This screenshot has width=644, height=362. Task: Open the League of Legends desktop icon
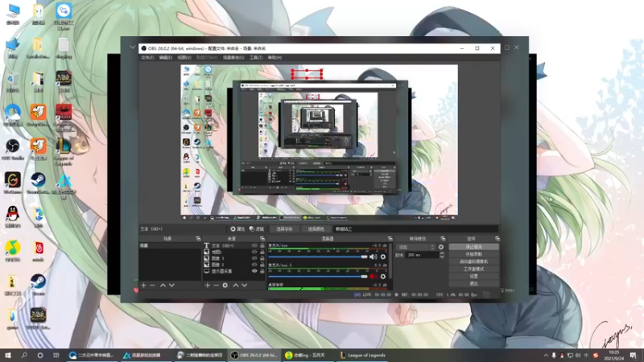pos(64,152)
